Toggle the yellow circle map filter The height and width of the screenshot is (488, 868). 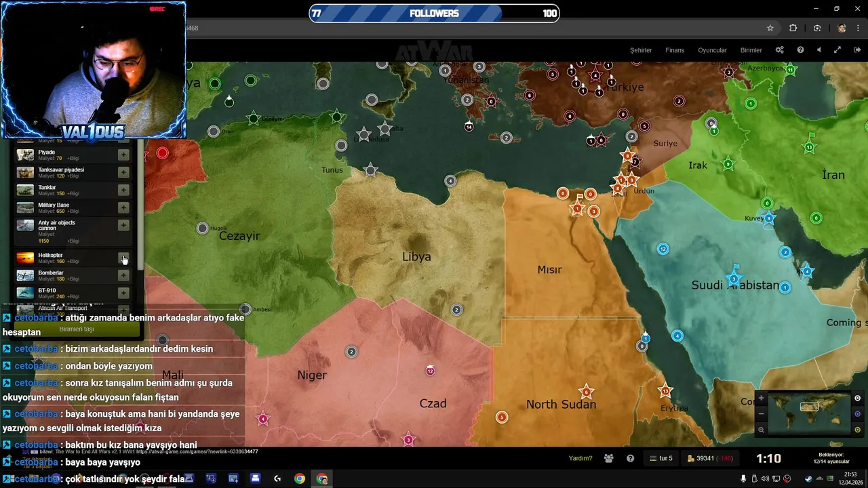[857, 430]
